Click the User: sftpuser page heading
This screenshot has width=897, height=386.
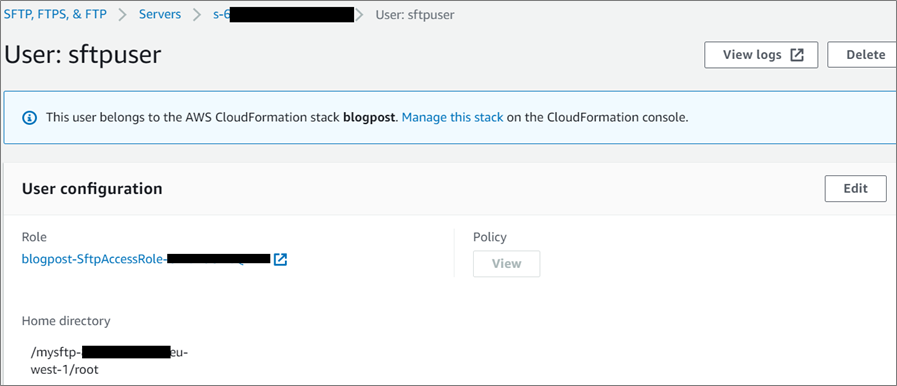point(83,55)
